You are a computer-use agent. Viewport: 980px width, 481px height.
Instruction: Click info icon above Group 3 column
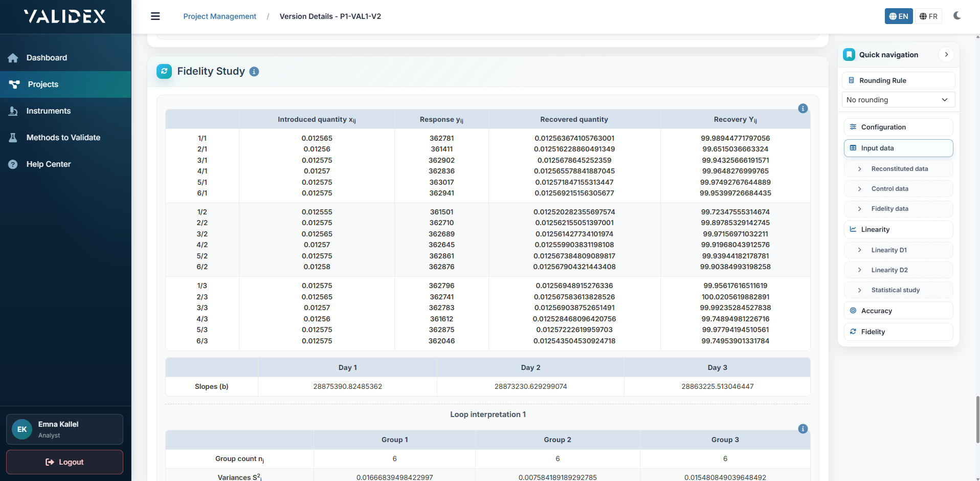point(803,429)
